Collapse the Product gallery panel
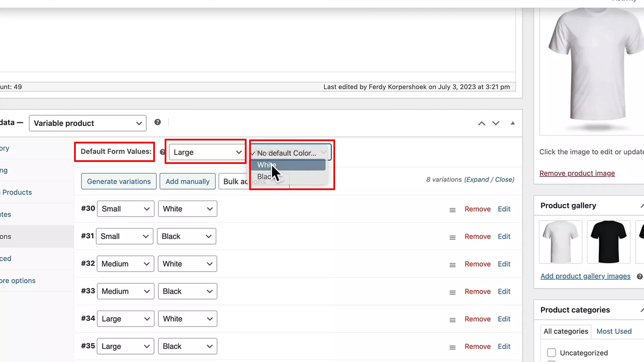The image size is (644, 362). (642, 205)
